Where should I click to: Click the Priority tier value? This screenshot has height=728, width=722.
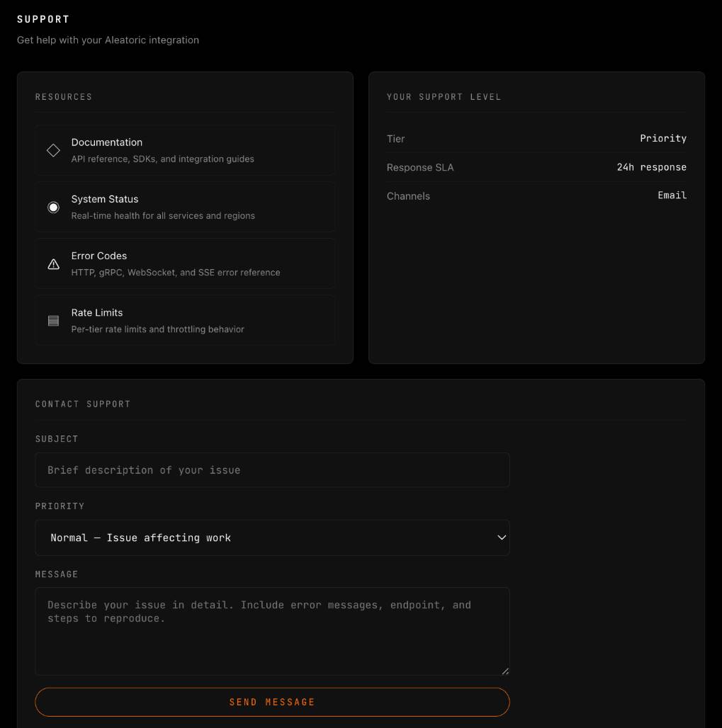tap(663, 138)
